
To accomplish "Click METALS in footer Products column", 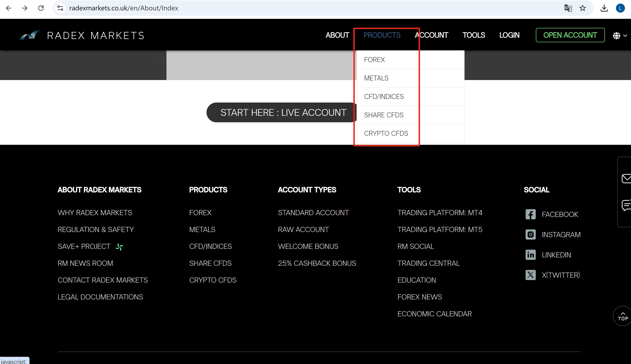I will coord(202,230).
